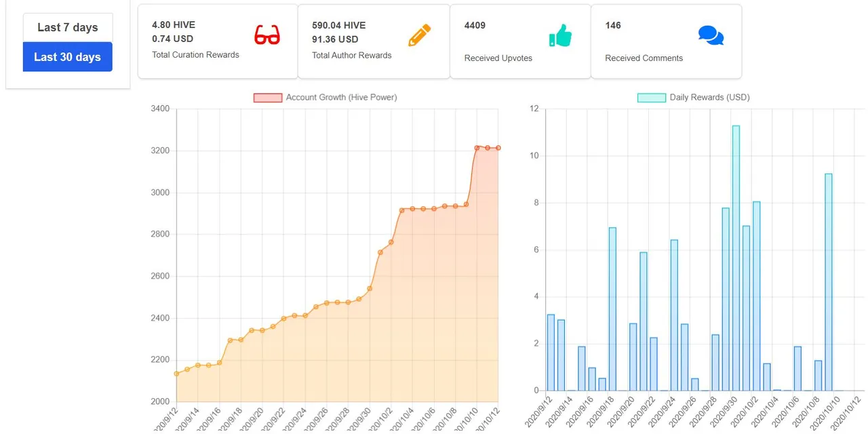868x434 pixels.
Task: Click the last data point on the growth line
Action: click(498, 148)
